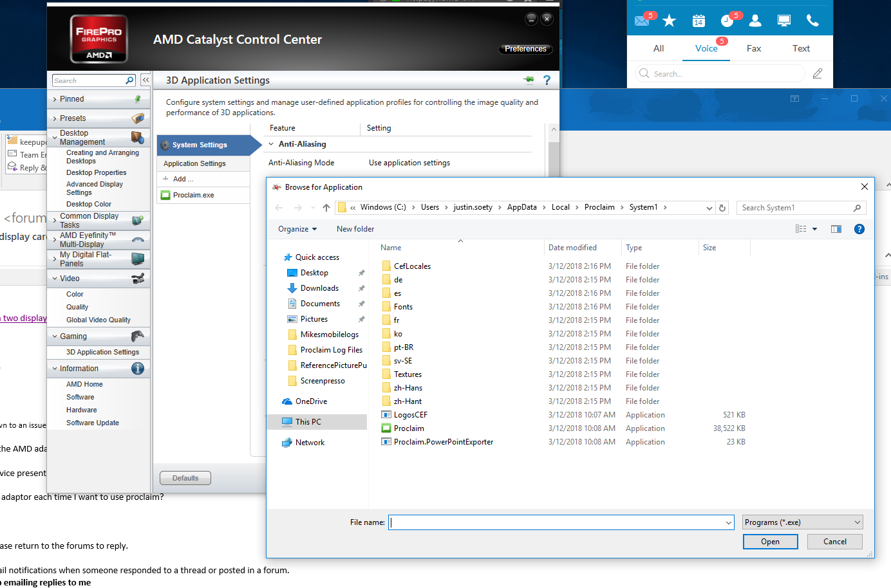This screenshot has height=588, width=891.
Task: Open Catalyst help question mark icon
Action: pos(547,80)
